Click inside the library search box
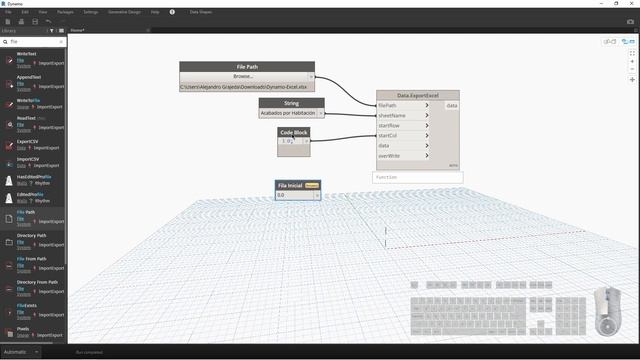Viewport: 640px width, 360px height. point(33,42)
